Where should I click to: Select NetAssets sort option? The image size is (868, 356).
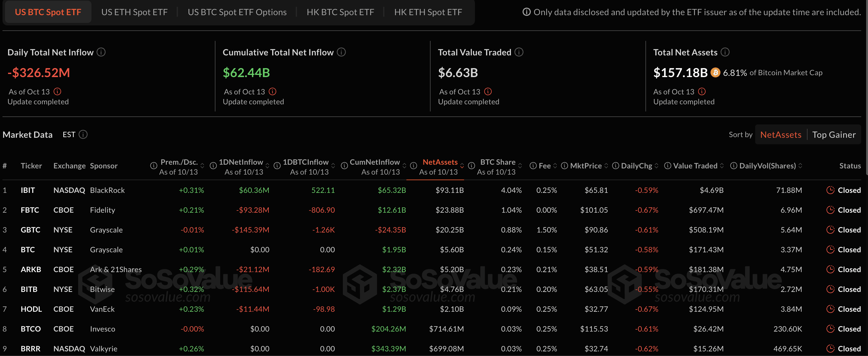click(780, 135)
